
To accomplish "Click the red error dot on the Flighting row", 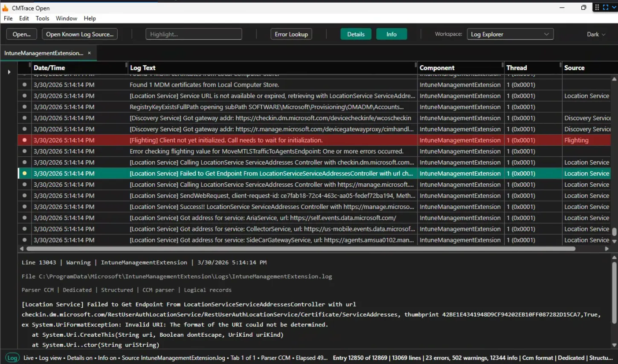I will [24, 140].
